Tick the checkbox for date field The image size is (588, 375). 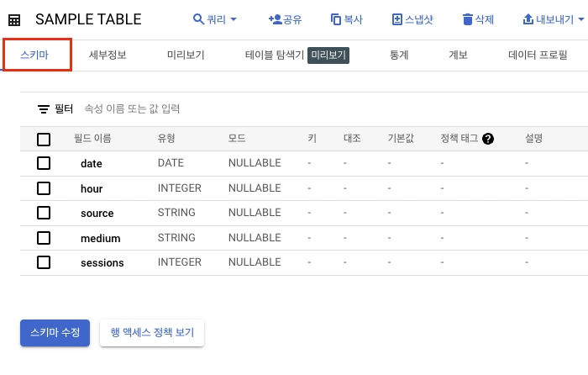(x=44, y=163)
